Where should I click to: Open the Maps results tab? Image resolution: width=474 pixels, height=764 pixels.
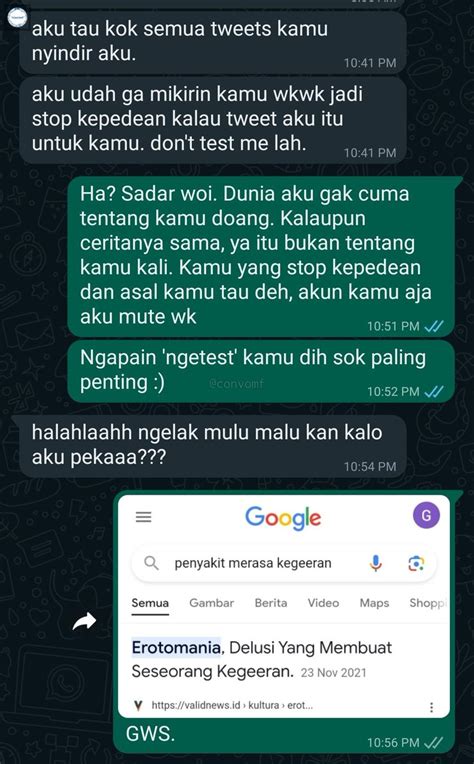point(374,603)
